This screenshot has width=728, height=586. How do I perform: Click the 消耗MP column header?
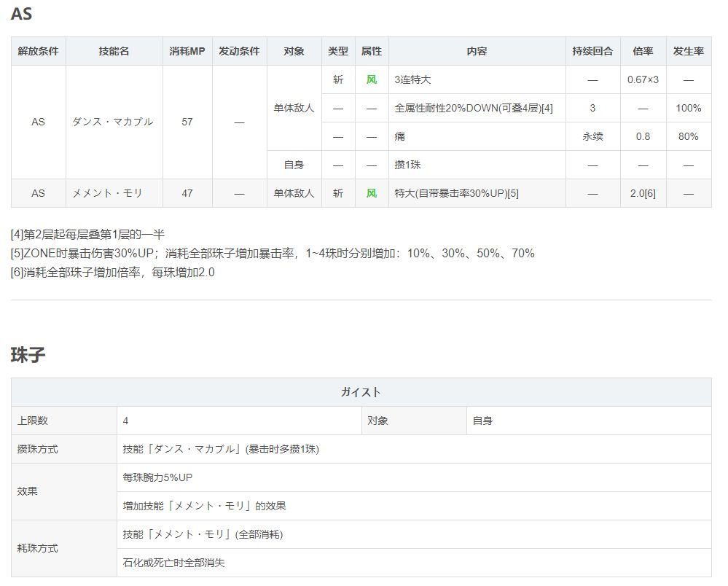(x=187, y=52)
